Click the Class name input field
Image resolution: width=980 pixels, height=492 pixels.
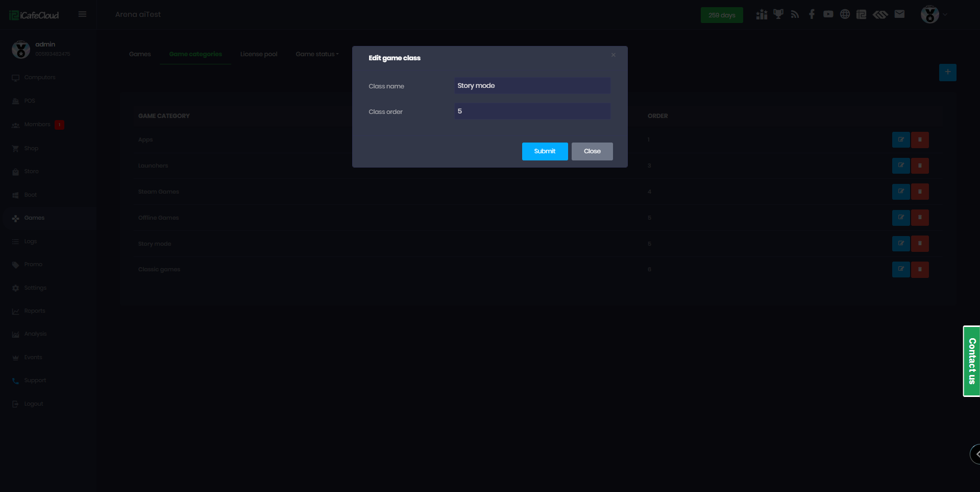(x=532, y=86)
